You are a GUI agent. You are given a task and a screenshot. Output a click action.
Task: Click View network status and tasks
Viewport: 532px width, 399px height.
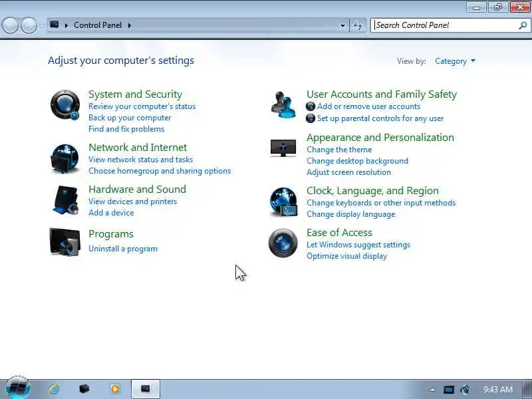pos(140,160)
